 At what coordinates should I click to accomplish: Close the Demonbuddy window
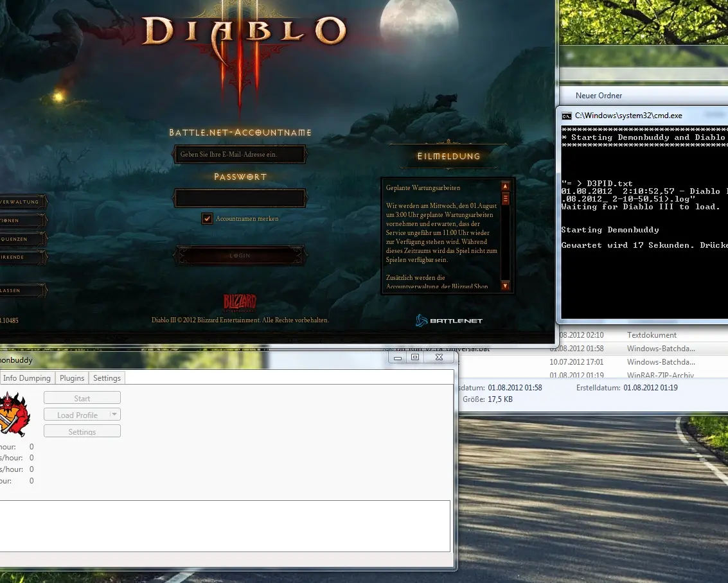tap(439, 357)
